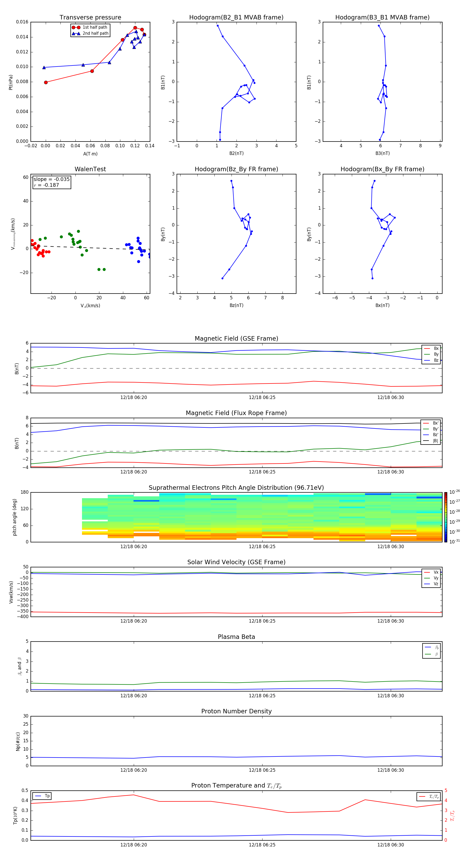Screen dimensions: 473x868
Task: Click '12/18 06:20' under the GSE magnetic field panel
Action: coord(134,398)
